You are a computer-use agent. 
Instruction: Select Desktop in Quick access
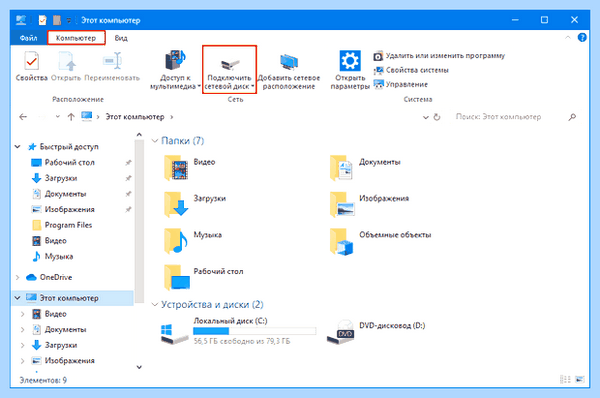69,163
